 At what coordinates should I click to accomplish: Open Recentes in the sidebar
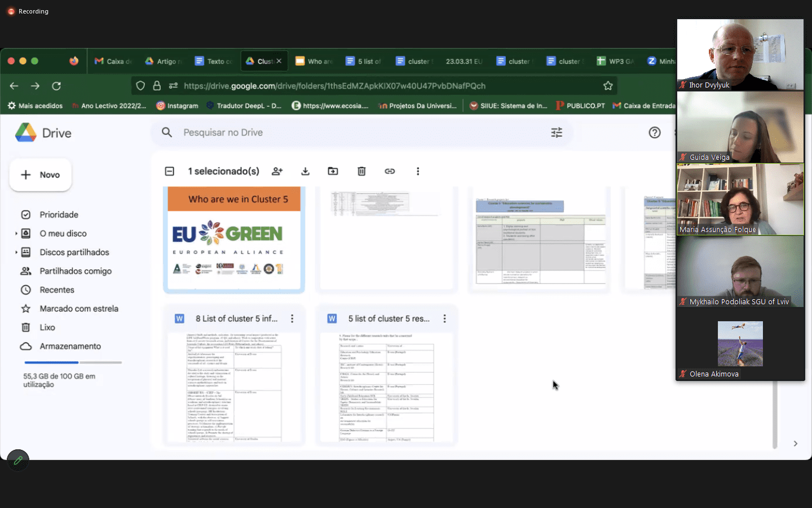[x=57, y=290]
